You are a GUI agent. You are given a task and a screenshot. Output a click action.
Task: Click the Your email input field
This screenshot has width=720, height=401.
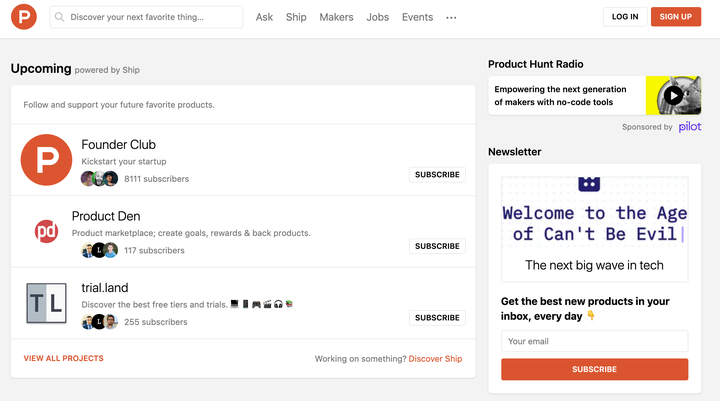(x=595, y=341)
